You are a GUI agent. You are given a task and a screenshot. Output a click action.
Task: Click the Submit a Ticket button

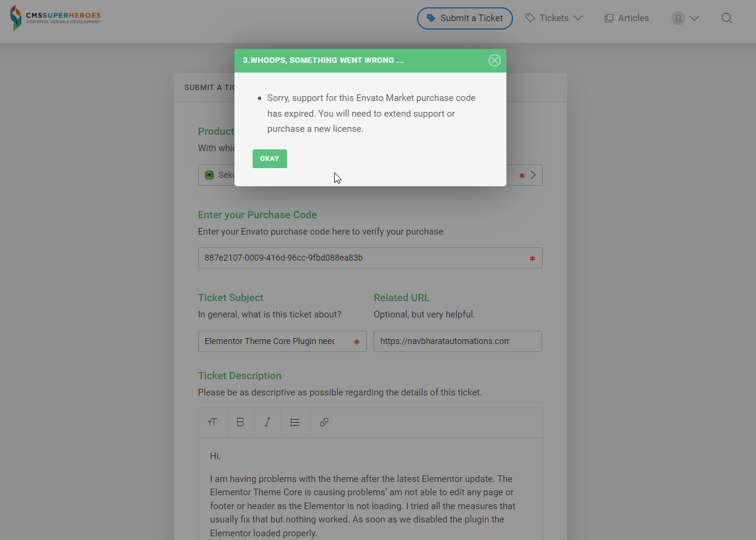[x=465, y=18]
